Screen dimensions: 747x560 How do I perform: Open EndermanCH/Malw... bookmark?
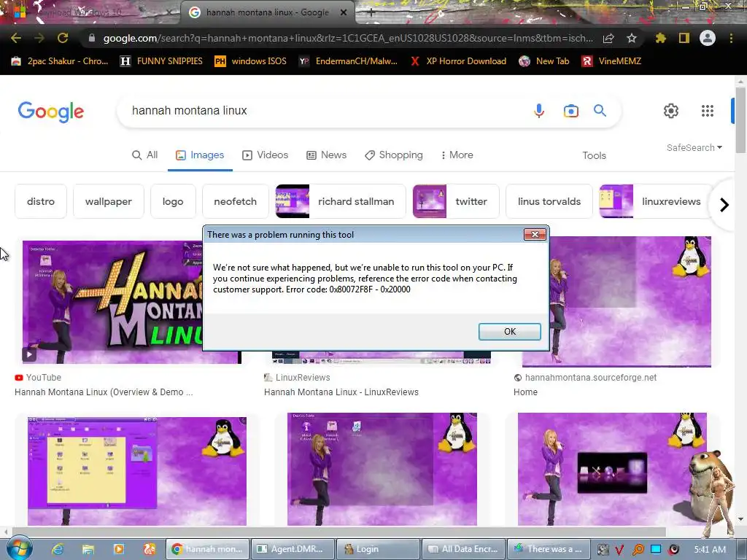click(348, 61)
